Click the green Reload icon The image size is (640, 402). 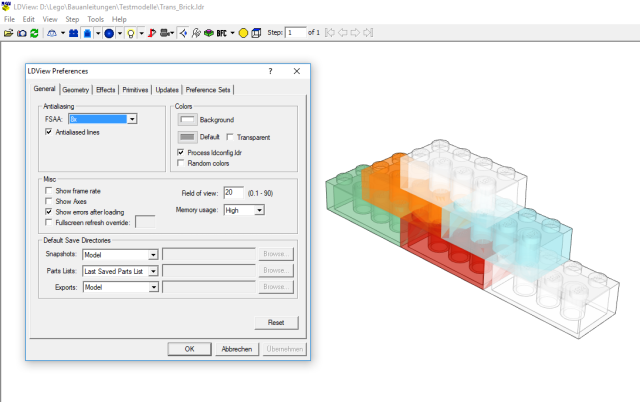click(35, 33)
